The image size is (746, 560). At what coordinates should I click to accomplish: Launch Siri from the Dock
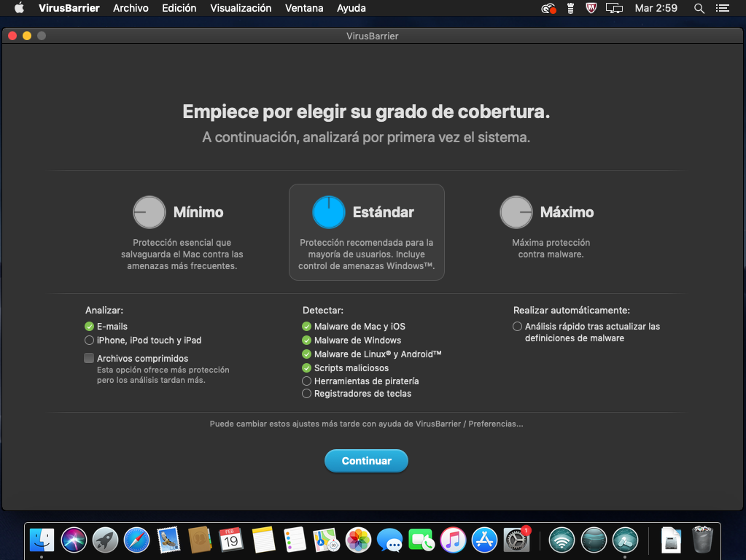(74, 540)
